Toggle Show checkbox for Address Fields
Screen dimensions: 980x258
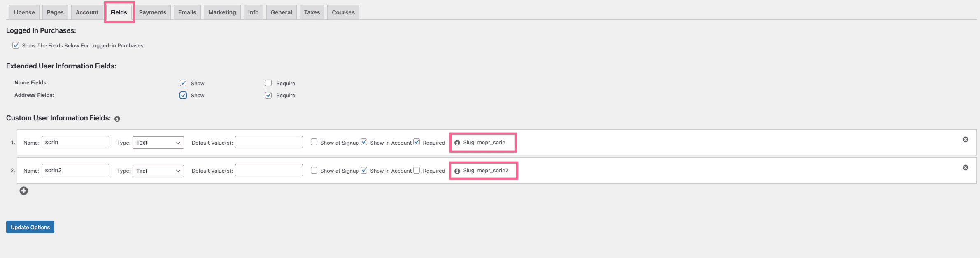click(183, 95)
